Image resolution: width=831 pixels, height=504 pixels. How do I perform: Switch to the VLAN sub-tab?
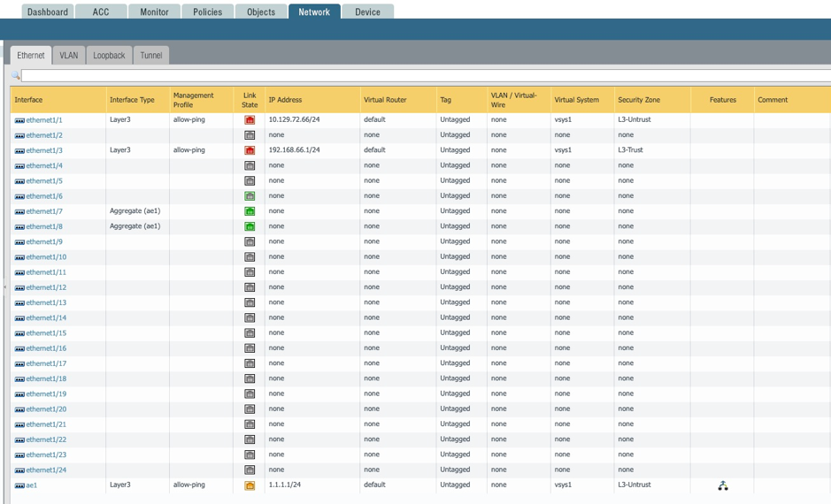(69, 55)
